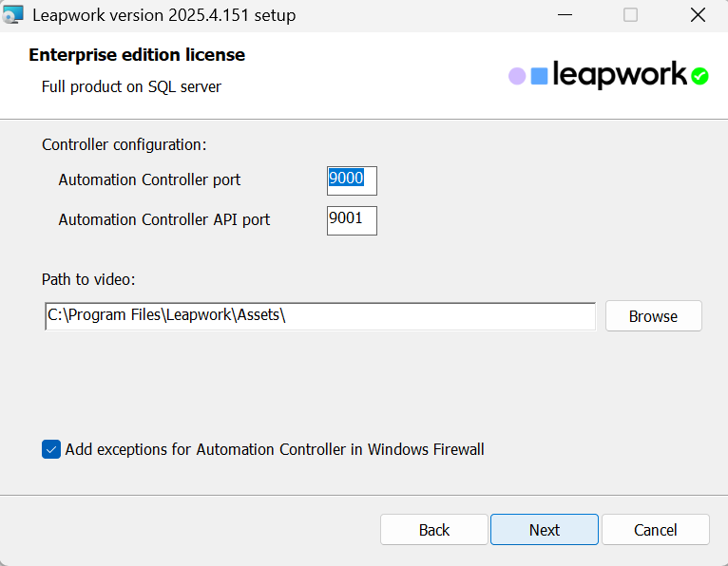
Task: Disable Windows Firewall exceptions checkbox
Action: [x=51, y=449]
